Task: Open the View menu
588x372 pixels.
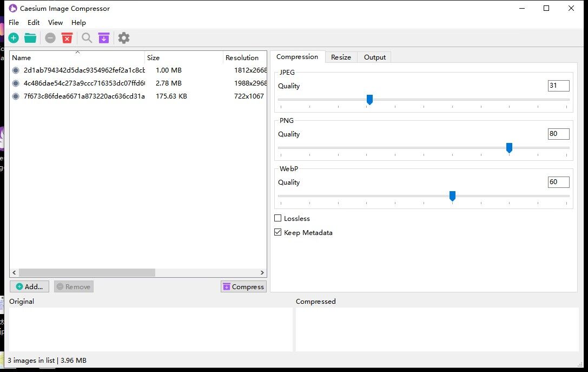Action: 56,23
